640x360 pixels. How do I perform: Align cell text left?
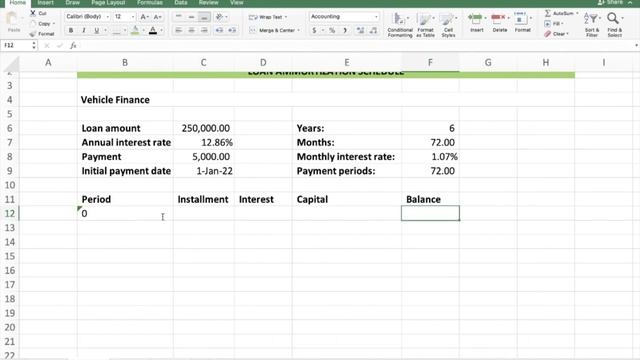(178, 31)
